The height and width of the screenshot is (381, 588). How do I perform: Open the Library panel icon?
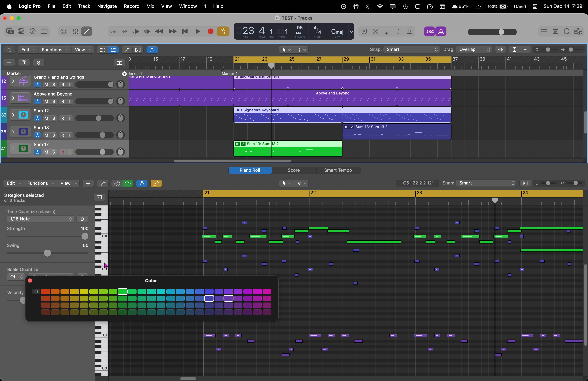[x=10, y=31]
